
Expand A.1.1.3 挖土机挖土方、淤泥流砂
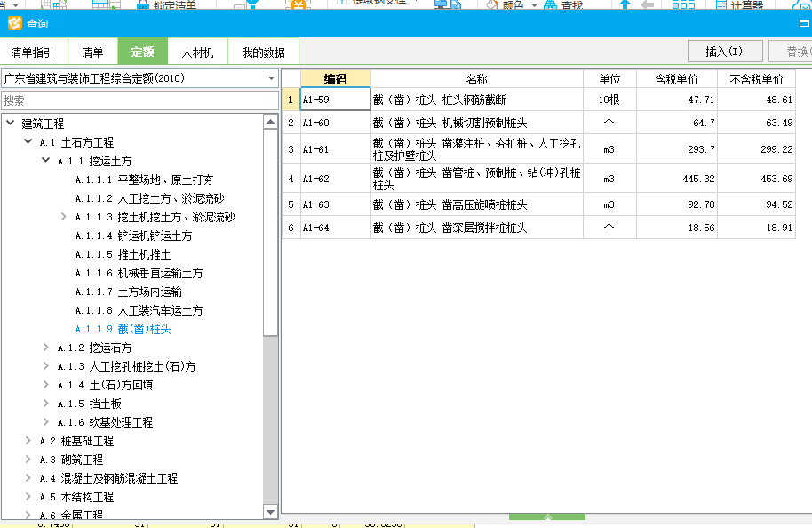(63, 217)
